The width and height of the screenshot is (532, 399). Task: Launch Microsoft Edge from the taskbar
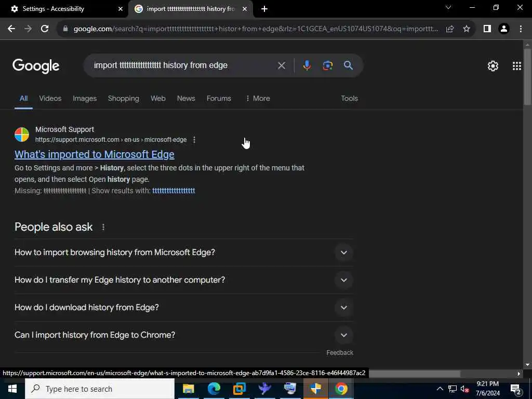[214, 389]
